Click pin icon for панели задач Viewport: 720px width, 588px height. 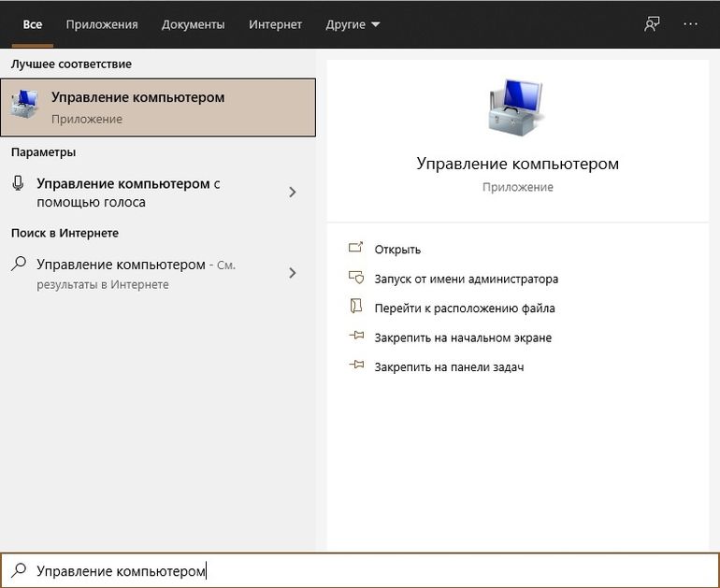(x=356, y=365)
